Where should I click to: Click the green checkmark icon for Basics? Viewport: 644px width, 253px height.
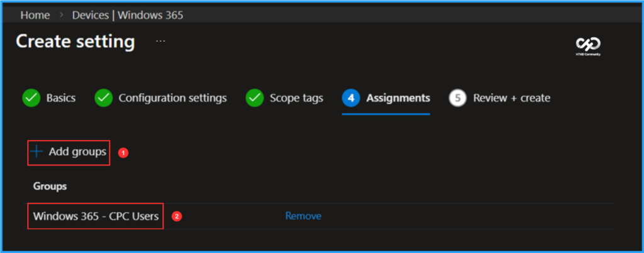coord(31,98)
